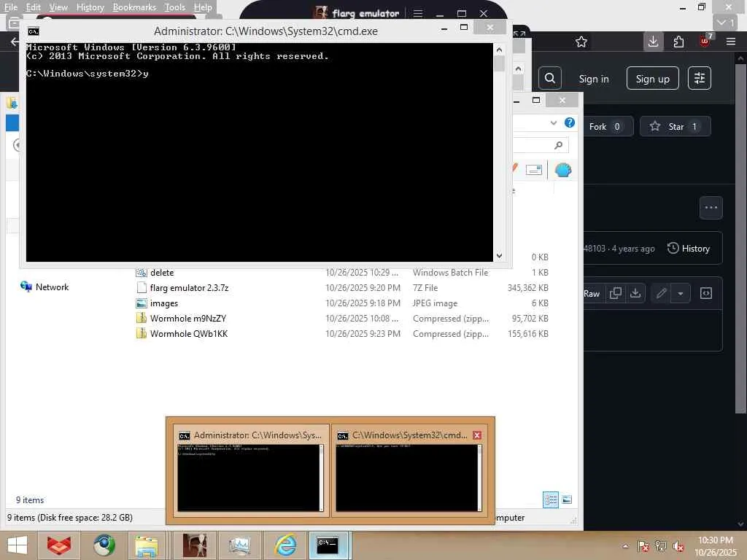Click the Action Center flag tray icon
The width and height of the screenshot is (747, 560).
643,546
